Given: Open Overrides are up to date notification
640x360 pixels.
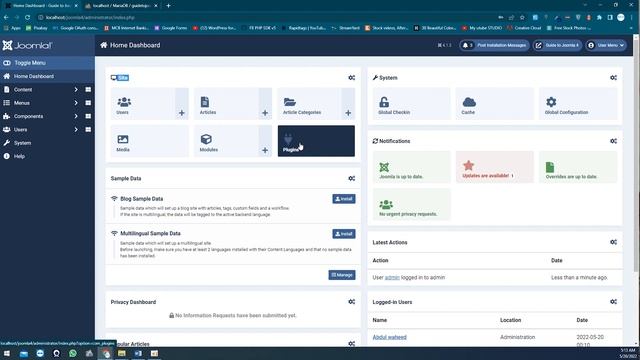Looking at the screenshot, I should [x=578, y=167].
